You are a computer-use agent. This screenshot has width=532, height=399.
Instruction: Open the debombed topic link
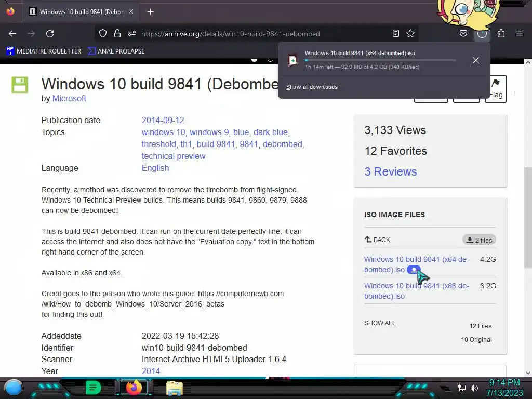coord(282,144)
